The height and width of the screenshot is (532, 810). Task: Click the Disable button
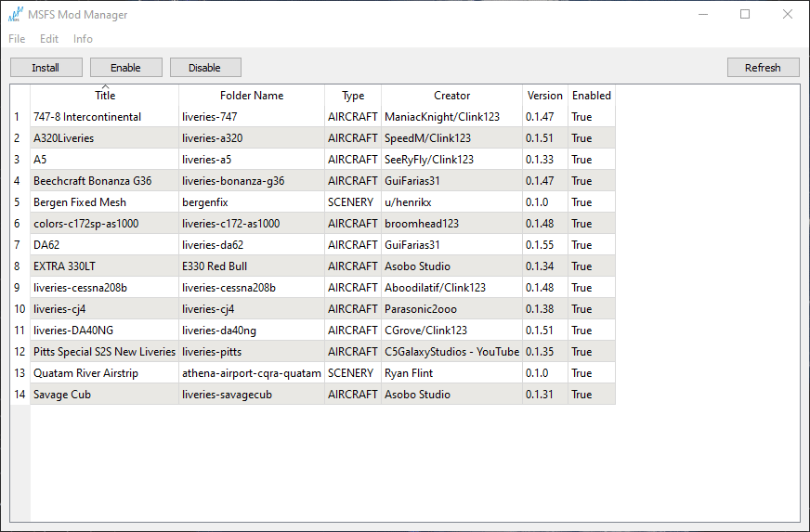(205, 68)
